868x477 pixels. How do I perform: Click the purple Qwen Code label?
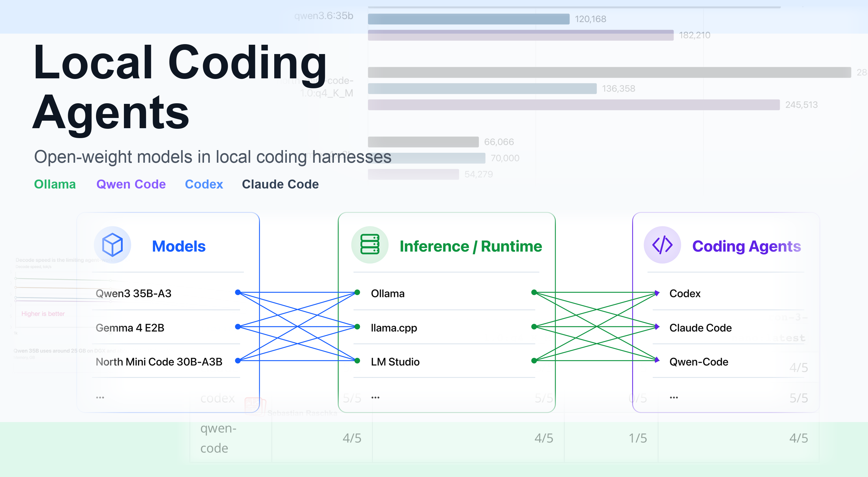[x=131, y=184]
